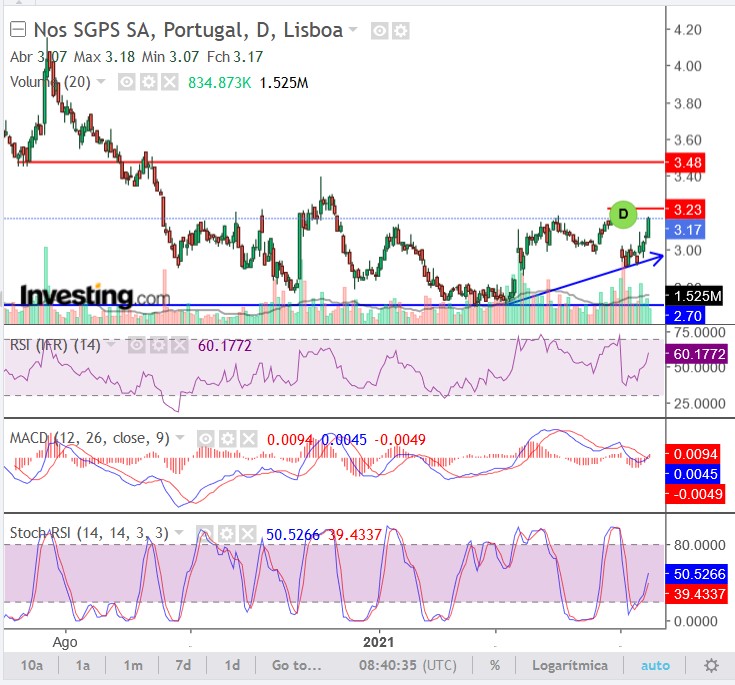Viewport: 735px width, 685px height.
Task: Click the 1.525M volume axis label
Action: point(695,296)
